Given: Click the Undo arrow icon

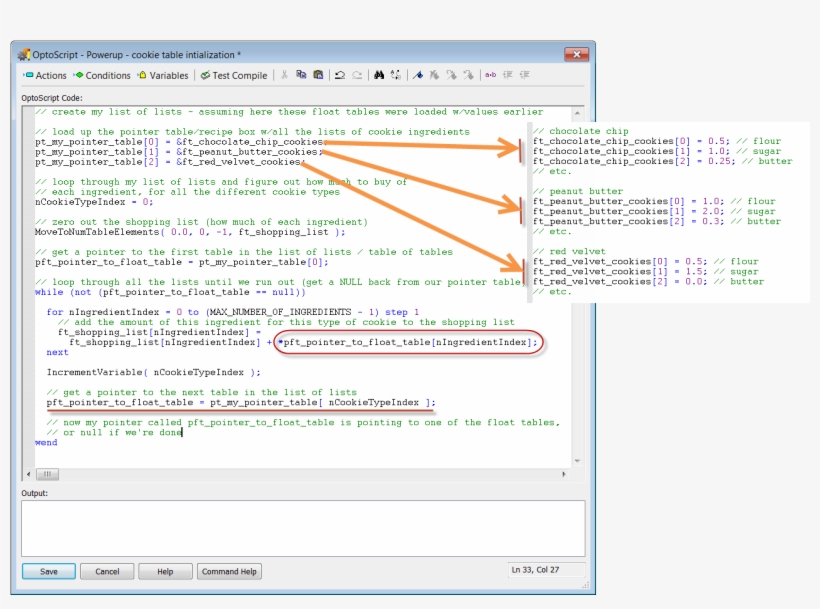Looking at the screenshot, I should tap(340, 75).
